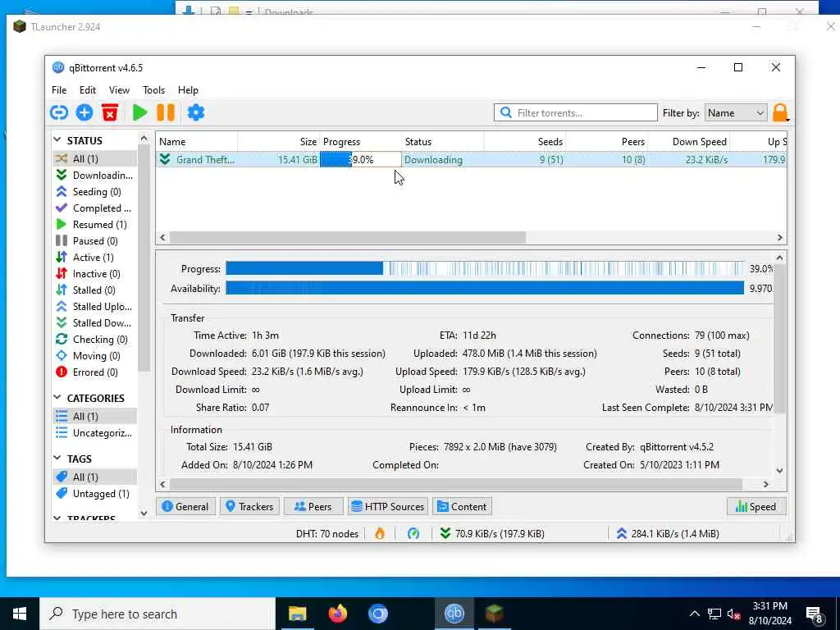Click the Filter torrents search field
The image size is (840, 630).
[575, 113]
